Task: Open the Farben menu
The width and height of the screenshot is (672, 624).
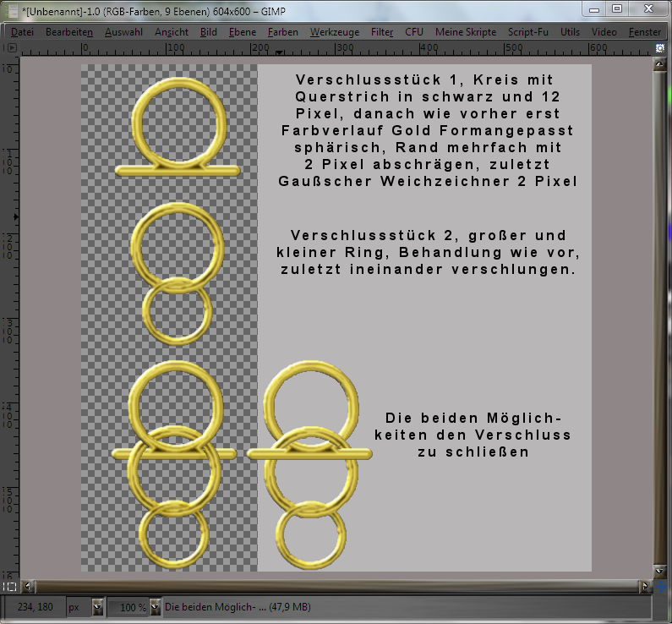Action: [282, 31]
